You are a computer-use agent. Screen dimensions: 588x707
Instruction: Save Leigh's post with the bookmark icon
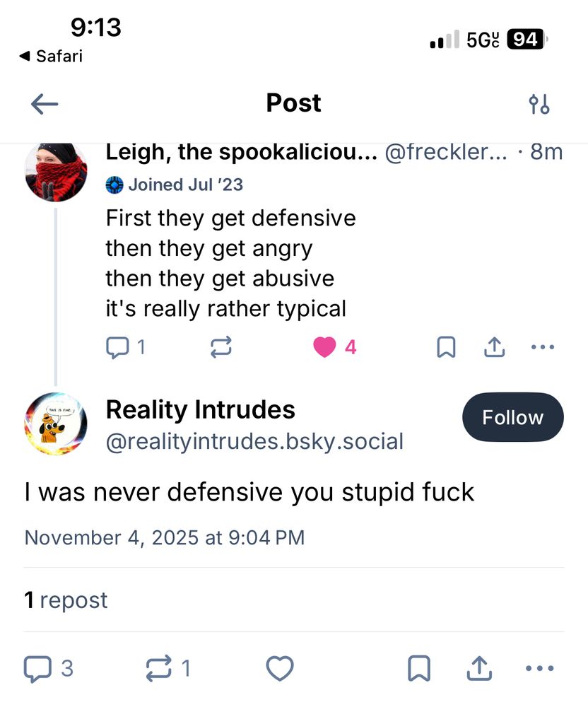[445, 346]
